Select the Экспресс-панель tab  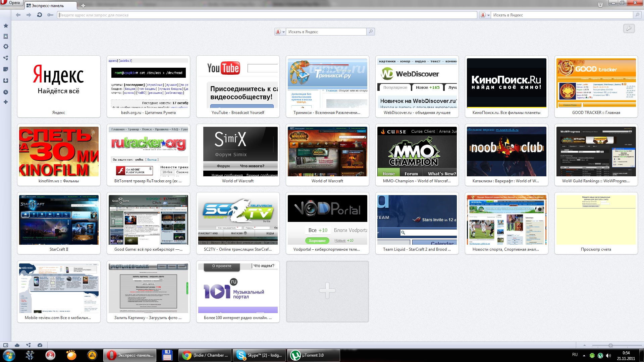(50, 5)
